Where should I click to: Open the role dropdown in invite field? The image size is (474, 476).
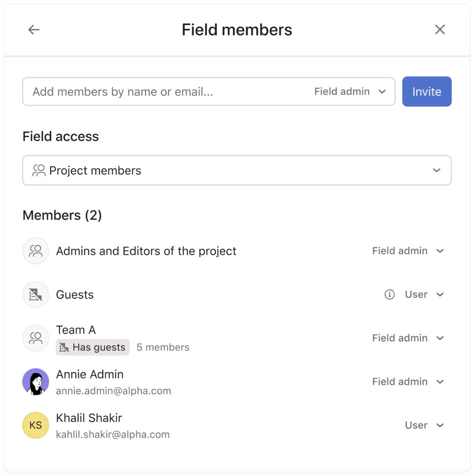click(350, 92)
